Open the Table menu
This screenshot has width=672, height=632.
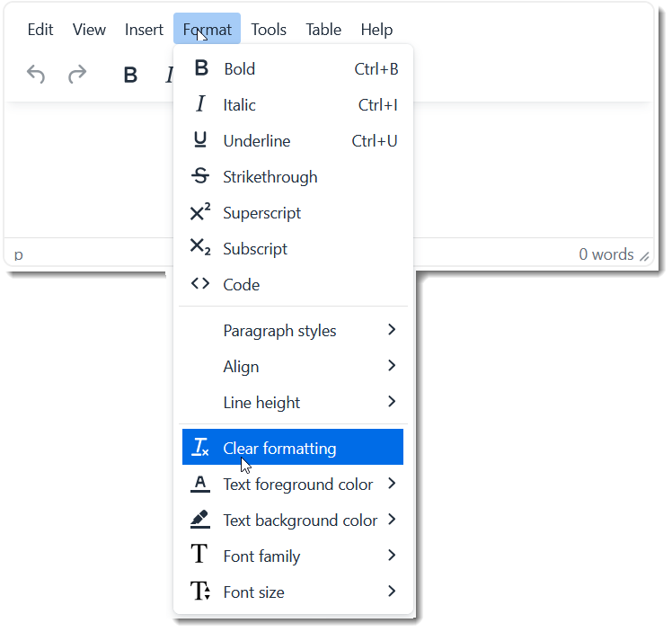[323, 30]
